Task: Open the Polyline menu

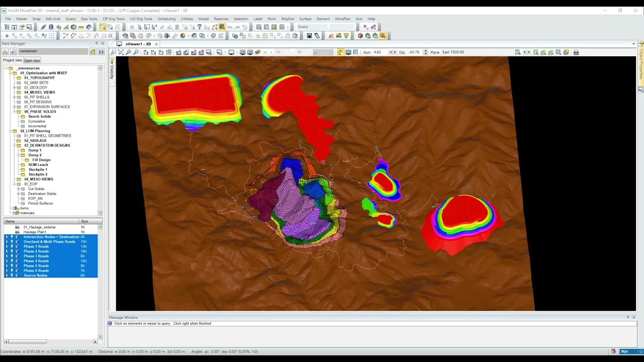Action: [x=287, y=19]
